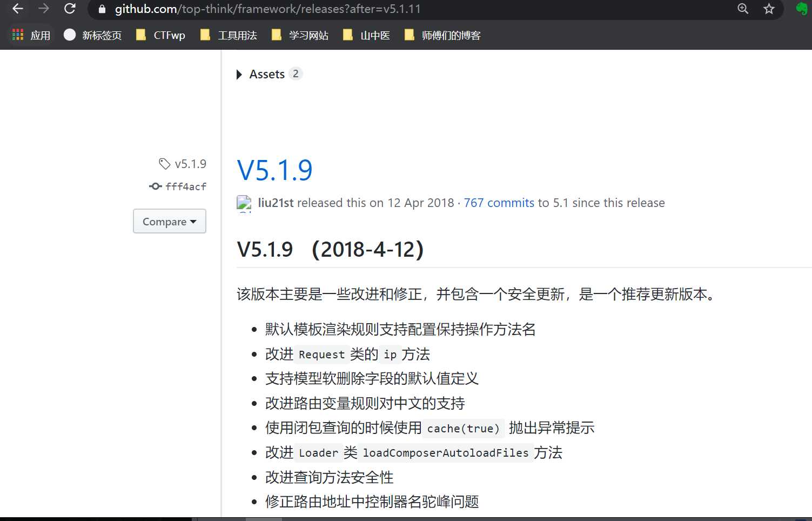Open the 应用 apps grid shortcut

(x=31, y=35)
